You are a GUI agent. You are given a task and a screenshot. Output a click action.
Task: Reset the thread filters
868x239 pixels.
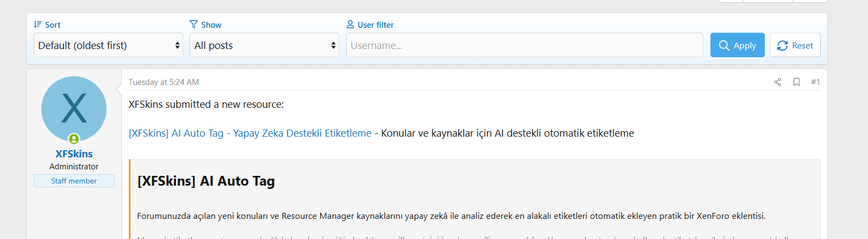click(795, 45)
